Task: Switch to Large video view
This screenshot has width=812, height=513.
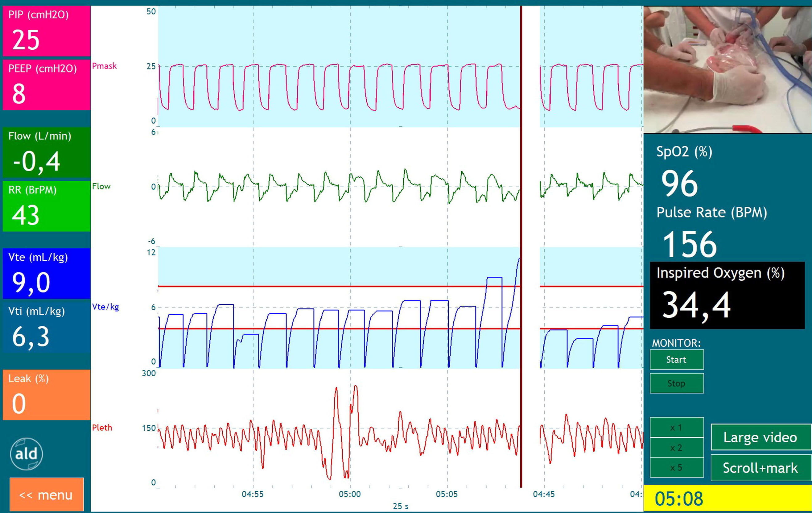Action: [761, 437]
